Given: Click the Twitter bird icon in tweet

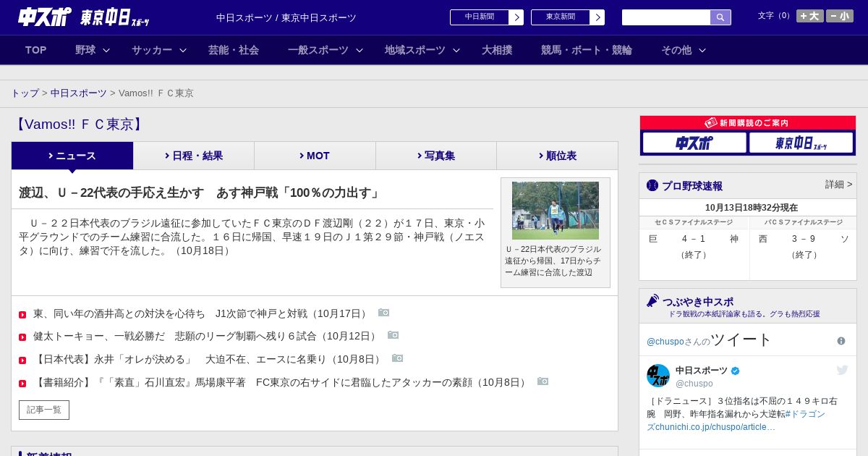Looking at the screenshot, I should tap(842, 370).
